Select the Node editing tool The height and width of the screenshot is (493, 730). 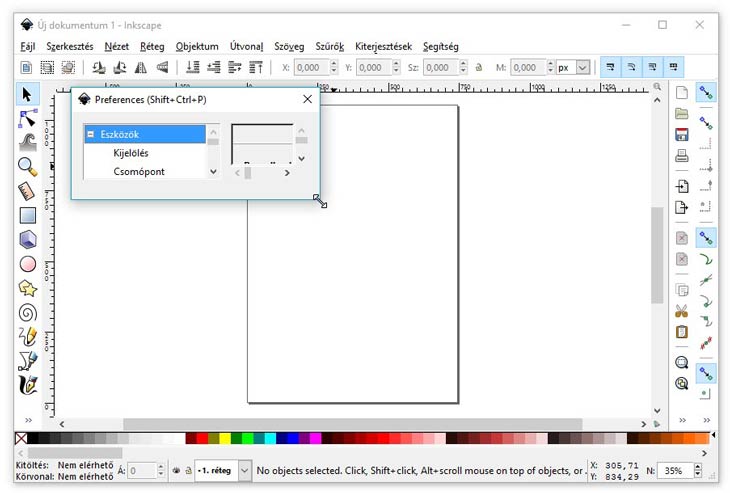coord(28,119)
